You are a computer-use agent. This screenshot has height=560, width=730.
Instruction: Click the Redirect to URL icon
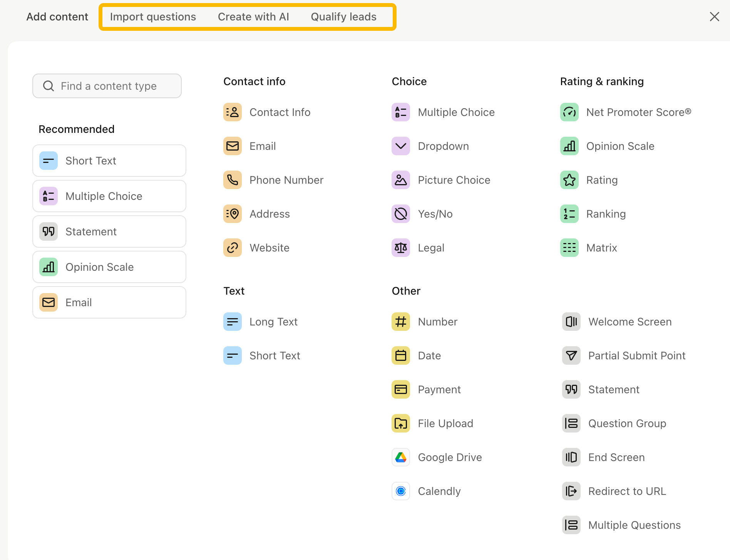(x=571, y=491)
